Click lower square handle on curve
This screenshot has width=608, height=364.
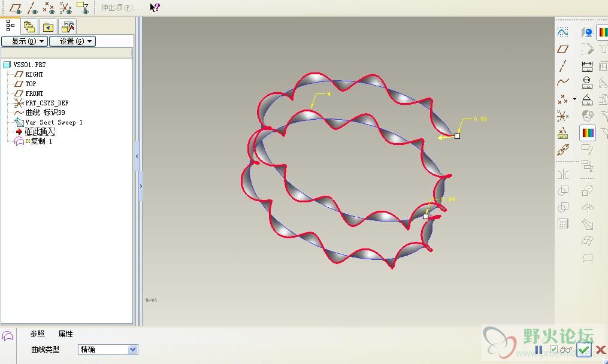pyautogui.click(x=425, y=216)
